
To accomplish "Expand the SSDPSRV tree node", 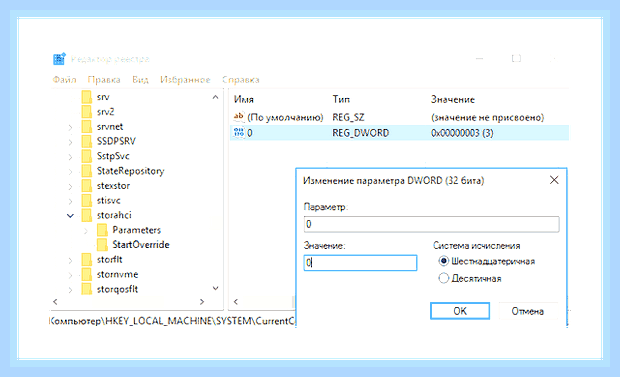I will (x=70, y=142).
